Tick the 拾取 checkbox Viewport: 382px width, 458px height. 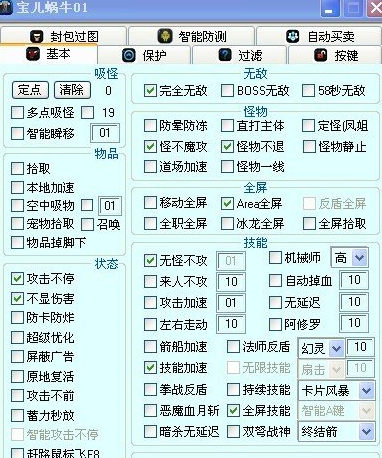pos(17,169)
